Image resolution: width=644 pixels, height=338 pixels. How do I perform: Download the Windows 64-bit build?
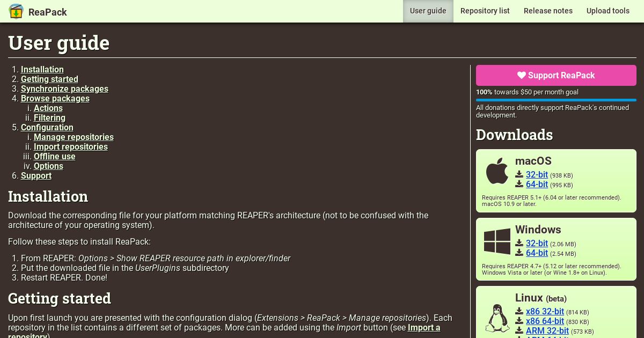(537, 253)
